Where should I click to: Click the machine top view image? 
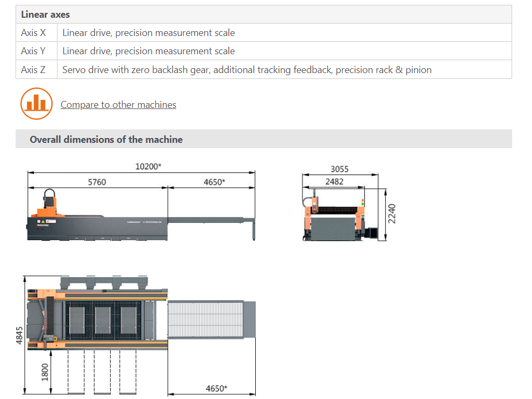141,335
